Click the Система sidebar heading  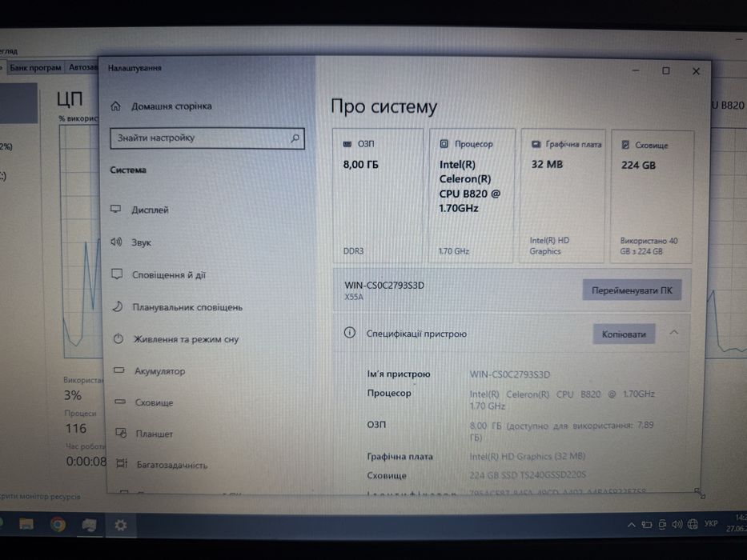click(128, 170)
